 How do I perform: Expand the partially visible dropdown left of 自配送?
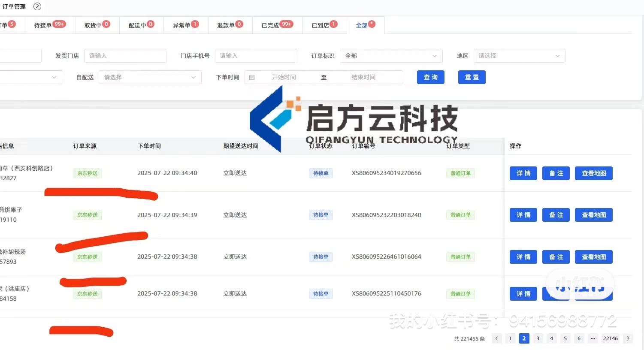point(31,77)
